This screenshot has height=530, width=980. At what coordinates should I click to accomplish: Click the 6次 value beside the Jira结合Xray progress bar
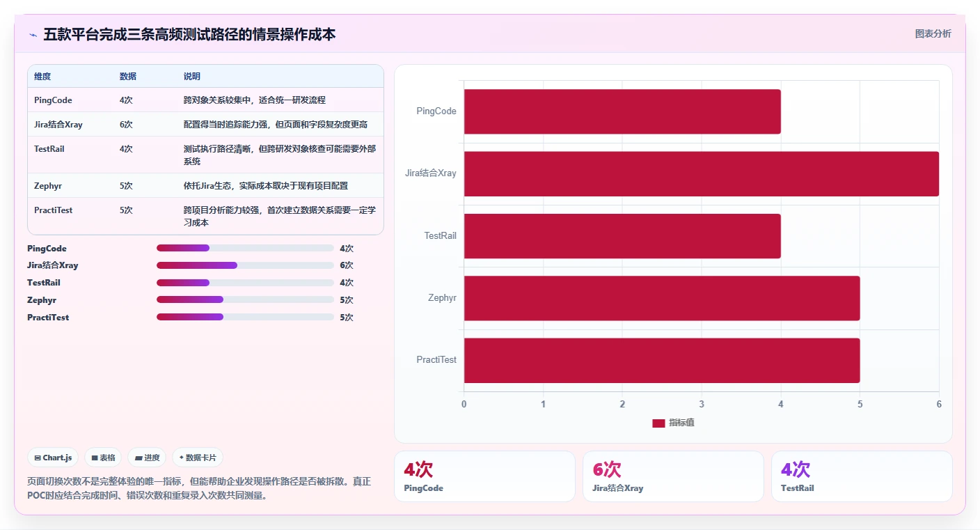[x=347, y=265]
